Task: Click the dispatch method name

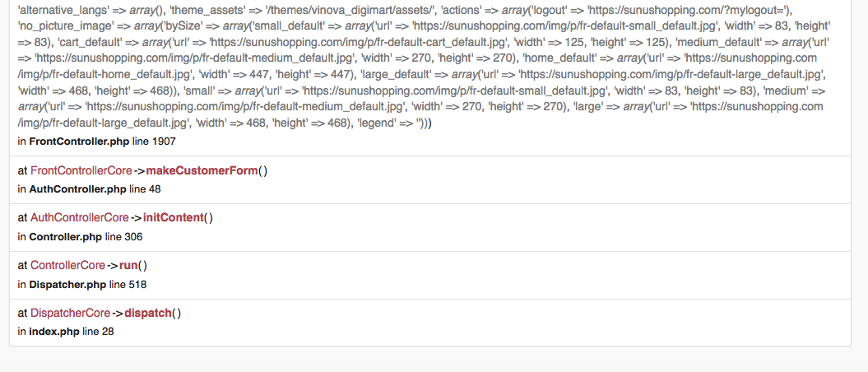Action: (148, 314)
